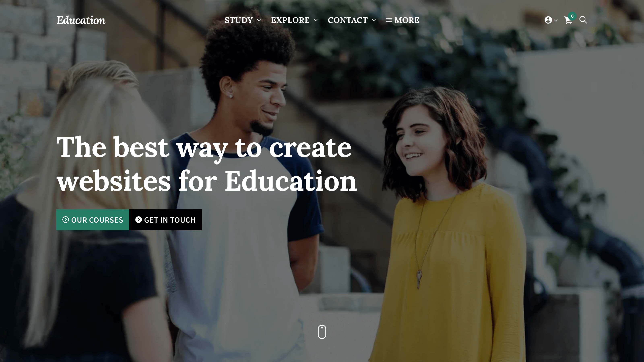Image resolution: width=644 pixels, height=362 pixels.
Task: Open the search magnifier icon
Action: coord(583,20)
